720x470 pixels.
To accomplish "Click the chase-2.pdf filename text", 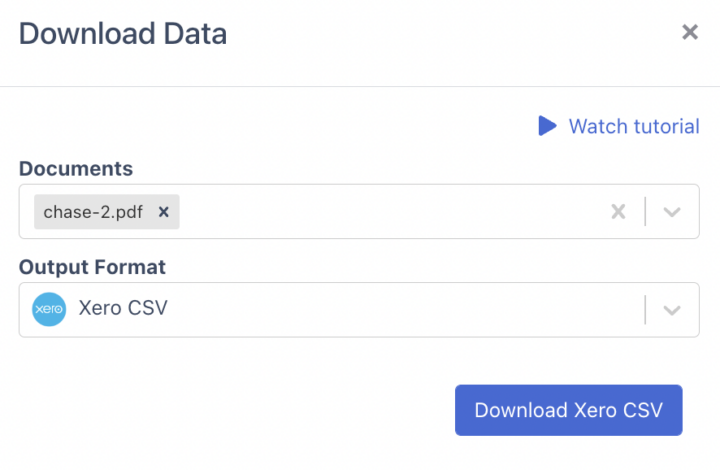I will click(x=95, y=212).
